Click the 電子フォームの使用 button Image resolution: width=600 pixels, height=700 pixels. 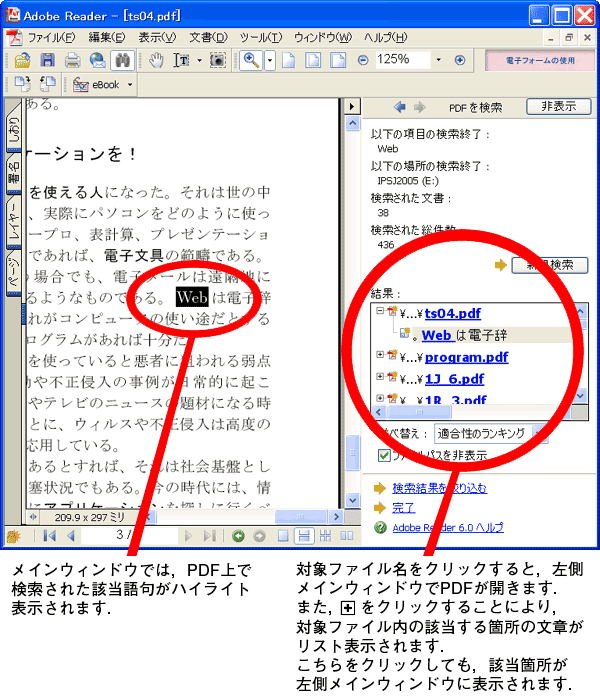click(x=540, y=60)
